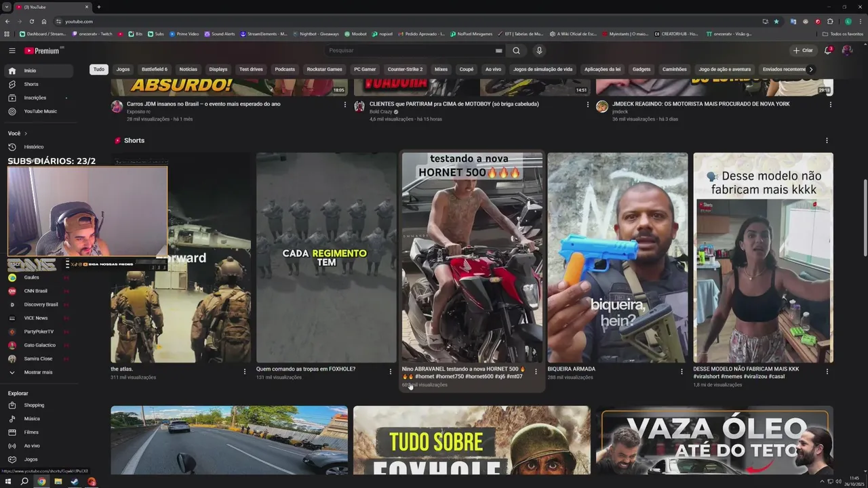This screenshot has height=488, width=868.
Task: Open the YouTube hamburger guide menu
Action: tap(12, 50)
